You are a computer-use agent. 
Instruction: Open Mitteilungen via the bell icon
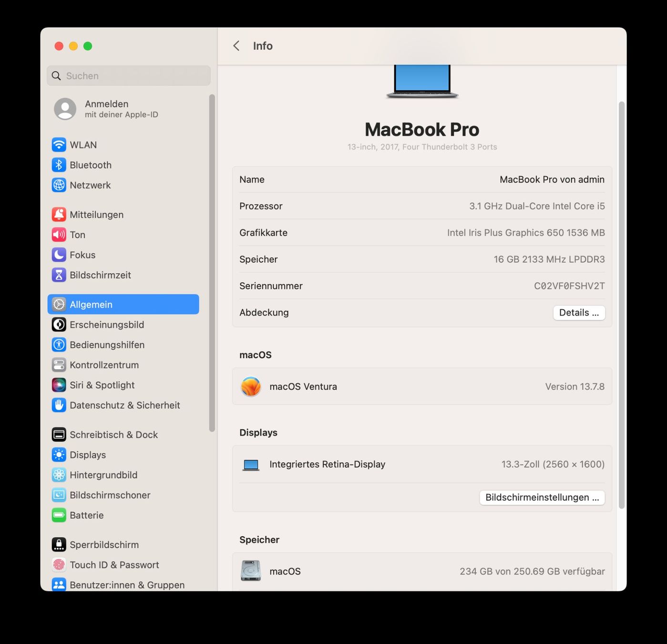[59, 215]
